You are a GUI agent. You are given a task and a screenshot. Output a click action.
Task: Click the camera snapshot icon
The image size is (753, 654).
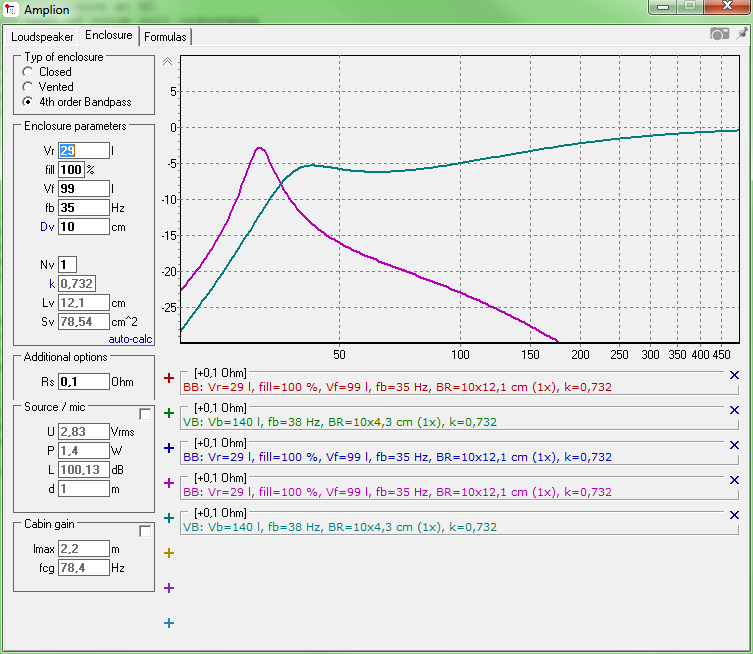point(719,34)
